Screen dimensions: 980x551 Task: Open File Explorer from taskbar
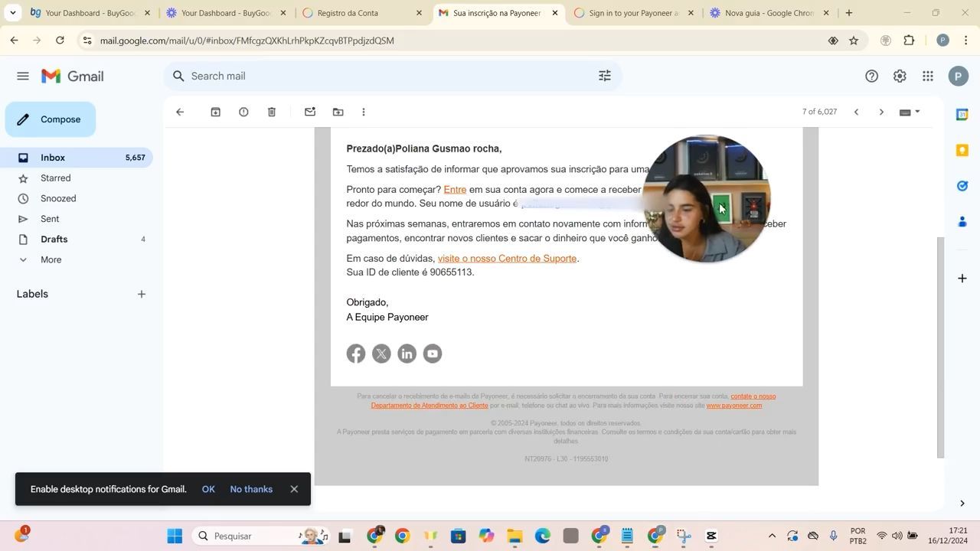[x=514, y=536]
